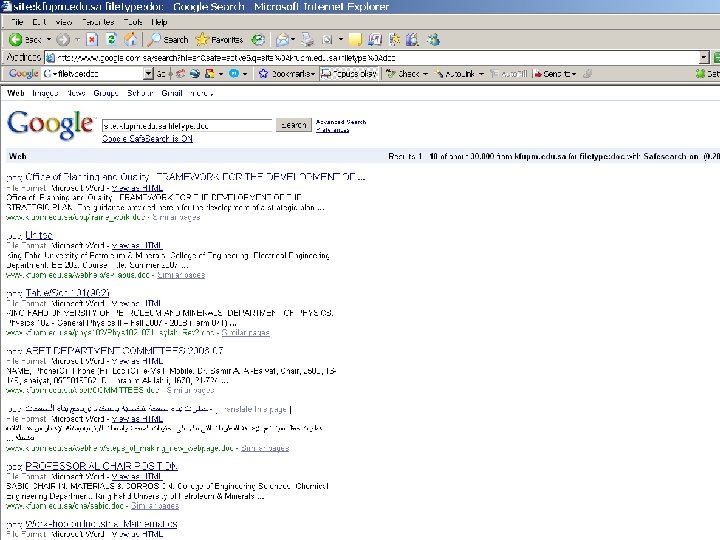The image size is (720, 540).
Task: Open the PROFESSORIAL CHAIR POSITION result
Action: [101, 466]
